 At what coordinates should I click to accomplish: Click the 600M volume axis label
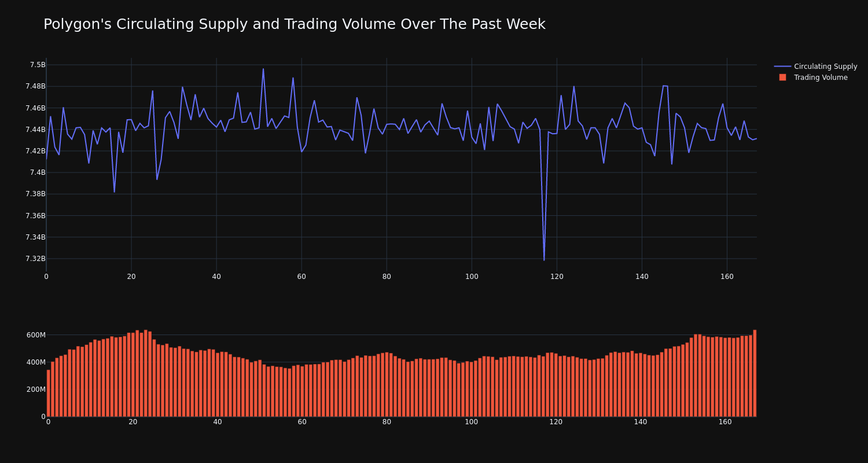(x=36, y=335)
